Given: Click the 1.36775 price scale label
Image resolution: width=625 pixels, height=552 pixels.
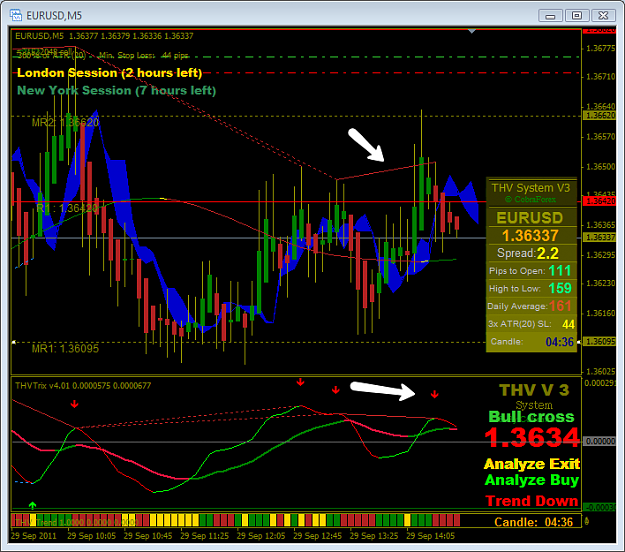Looking at the screenshot, I should pyautogui.click(x=601, y=48).
